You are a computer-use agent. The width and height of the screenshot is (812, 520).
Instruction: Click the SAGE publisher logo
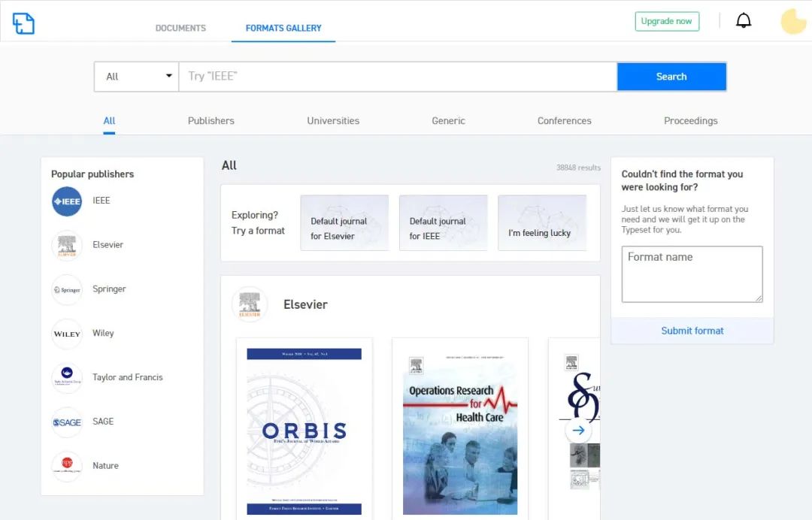click(x=67, y=422)
